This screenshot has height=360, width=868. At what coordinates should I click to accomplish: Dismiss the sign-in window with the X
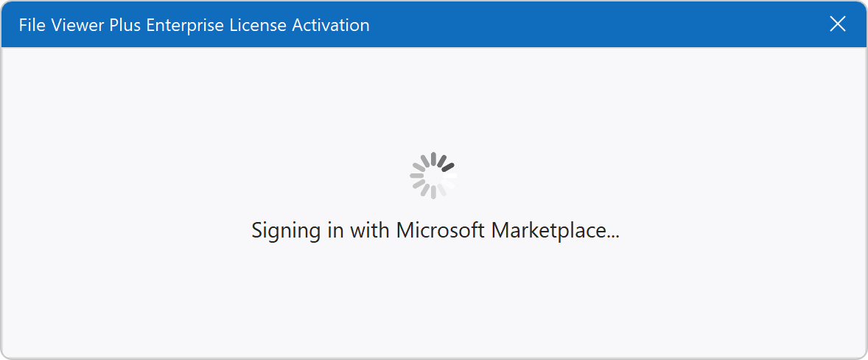[838, 24]
